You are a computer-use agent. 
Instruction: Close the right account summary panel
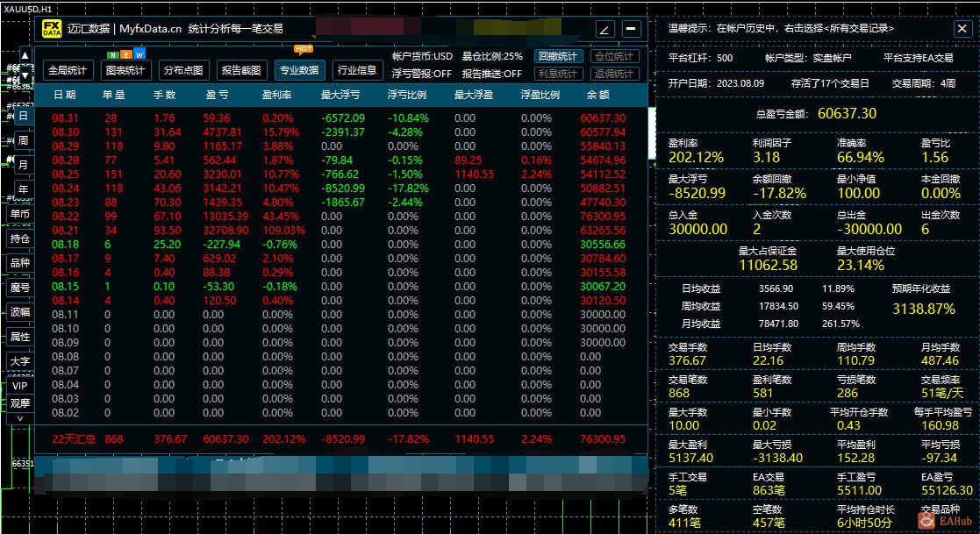962,29
